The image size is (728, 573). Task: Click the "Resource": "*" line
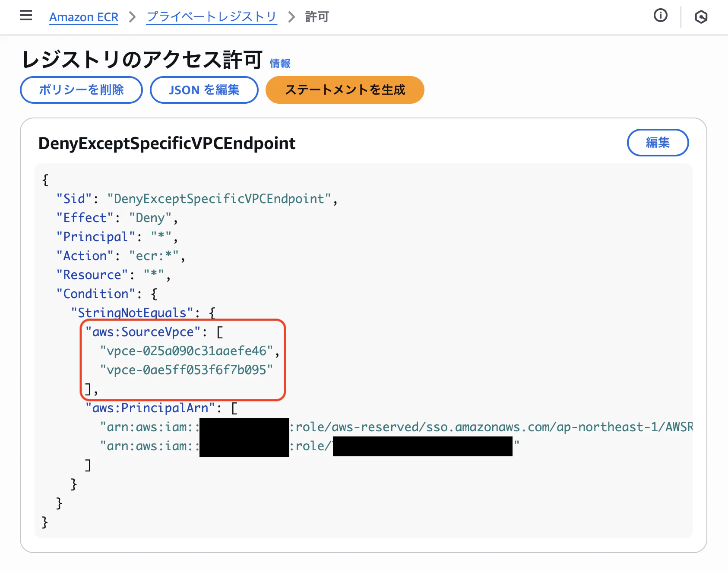pos(114,275)
